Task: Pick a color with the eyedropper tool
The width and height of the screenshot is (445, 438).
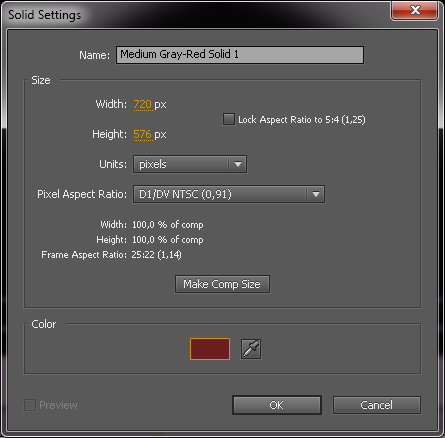Action: (251, 349)
